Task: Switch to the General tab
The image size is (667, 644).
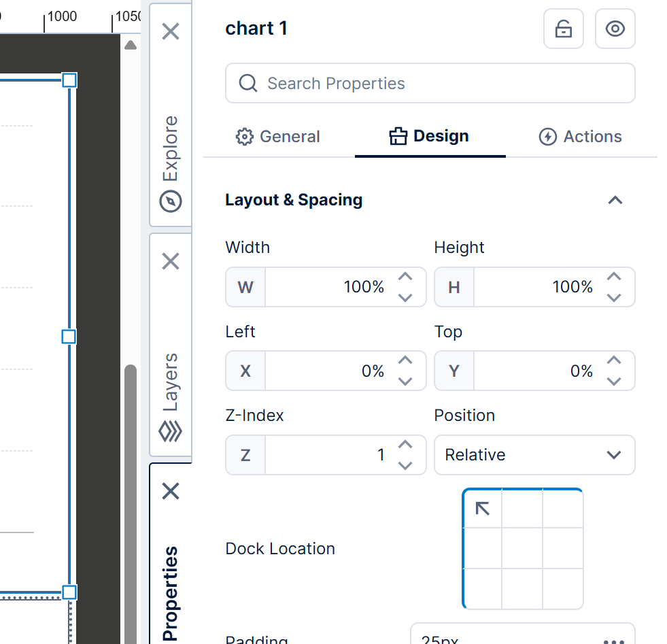Action: point(277,137)
